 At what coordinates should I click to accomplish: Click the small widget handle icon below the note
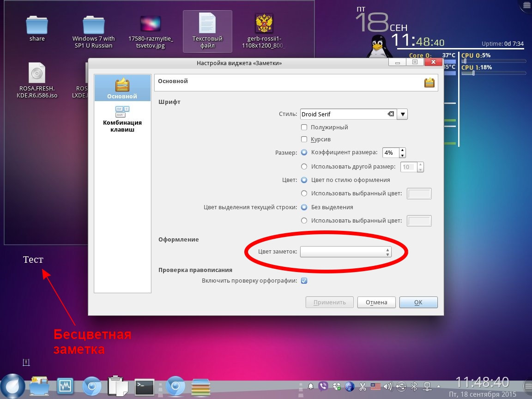[26, 363]
